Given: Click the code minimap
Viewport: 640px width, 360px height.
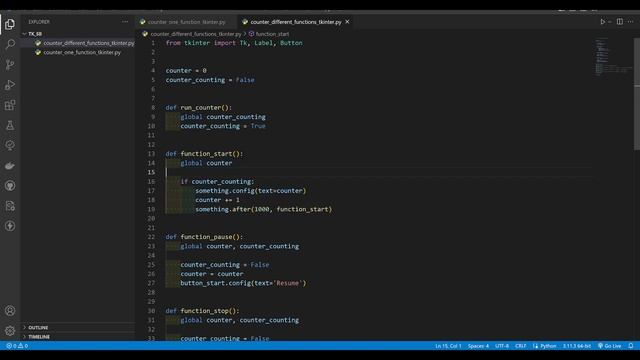Looking at the screenshot, I should click(613, 57).
